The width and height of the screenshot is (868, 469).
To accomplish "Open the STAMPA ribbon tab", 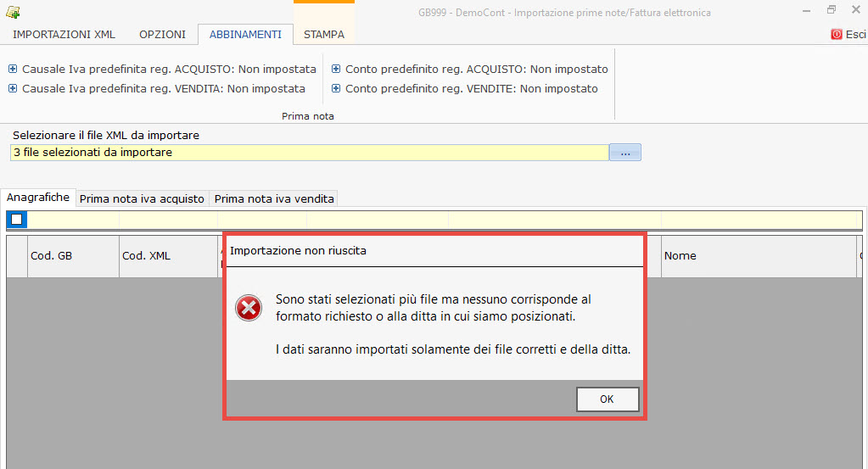I will (324, 35).
